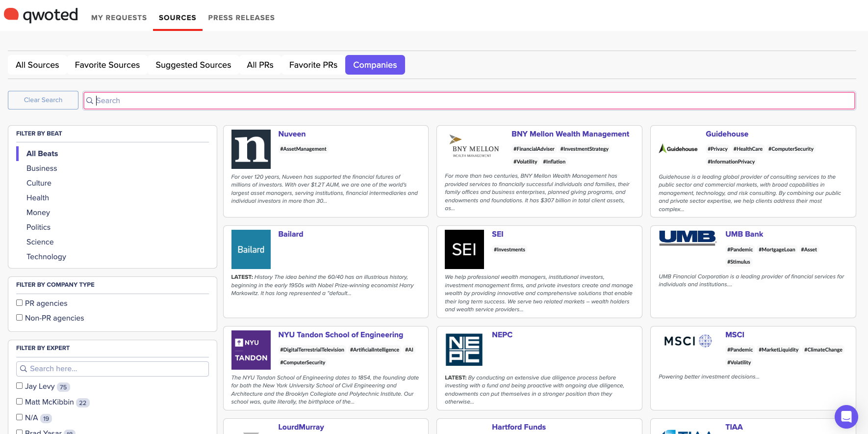This screenshot has width=868, height=434.
Task: Click the #FinancialAdviser tag
Action: pos(534,149)
